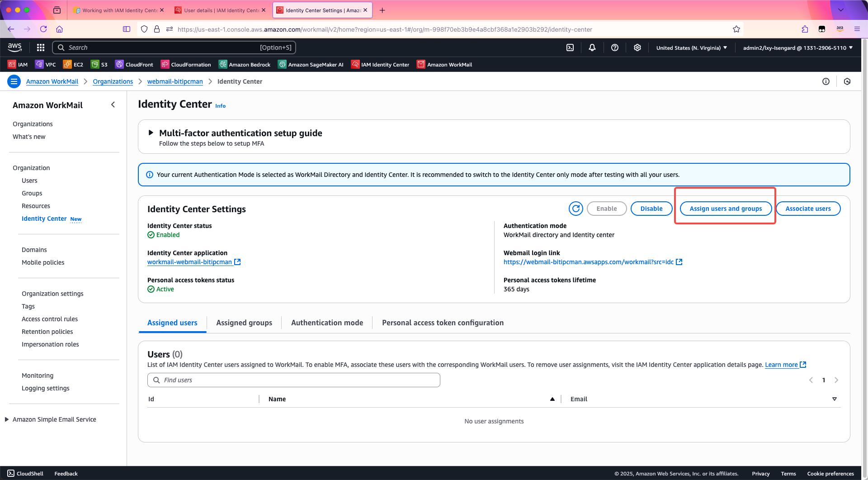The height and width of the screenshot is (480, 868).
Task: Toggle the side navigation hamburger menu
Action: [14, 81]
